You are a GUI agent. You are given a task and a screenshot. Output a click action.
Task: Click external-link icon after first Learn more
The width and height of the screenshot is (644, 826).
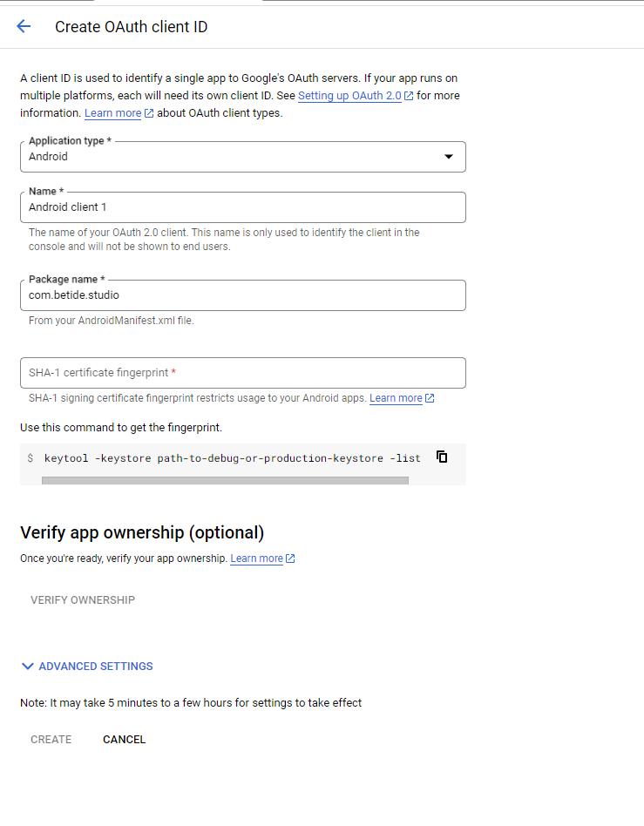point(149,113)
